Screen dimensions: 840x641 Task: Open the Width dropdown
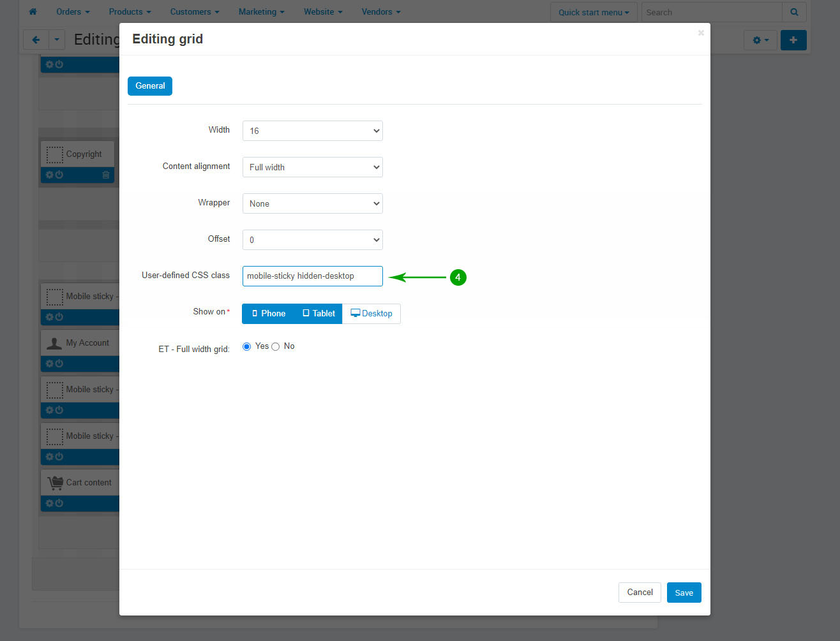click(312, 131)
